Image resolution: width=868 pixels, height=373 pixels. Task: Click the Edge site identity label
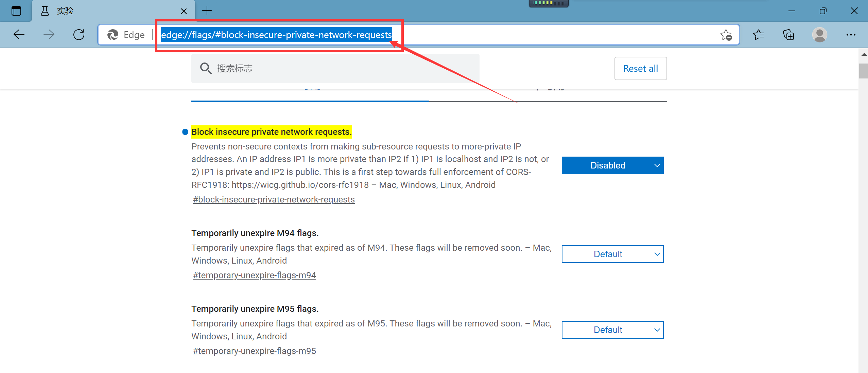click(134, 35)
